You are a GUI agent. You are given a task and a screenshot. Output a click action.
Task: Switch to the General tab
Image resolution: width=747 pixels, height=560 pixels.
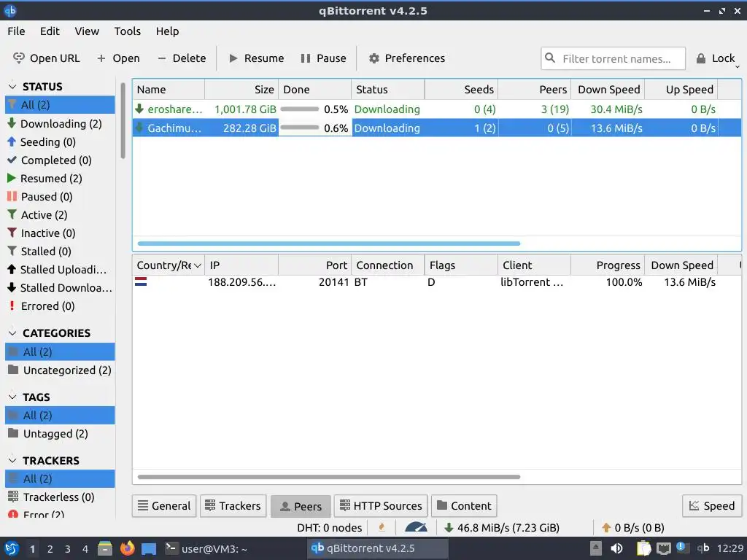(x=164, y=506)
